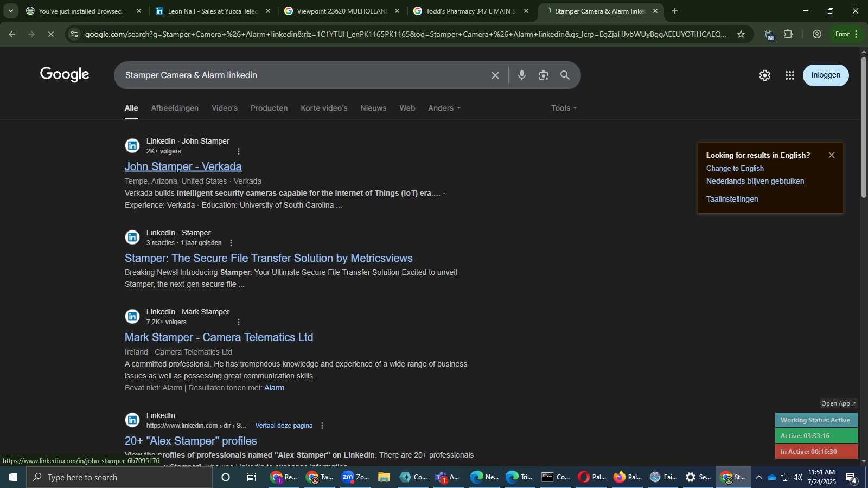This screenshot has width=868, height=488.
Task: Expand the Tools dropdown
Action: (x=564, y=108)
